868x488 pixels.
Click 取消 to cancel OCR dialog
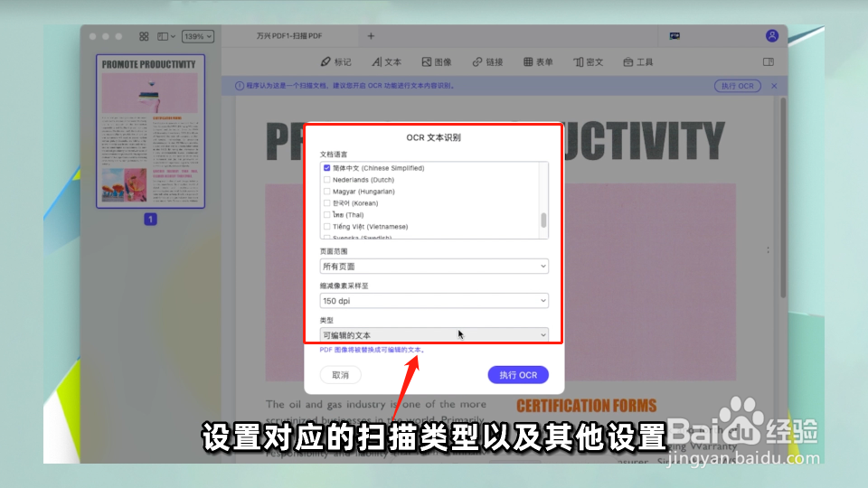341,375
